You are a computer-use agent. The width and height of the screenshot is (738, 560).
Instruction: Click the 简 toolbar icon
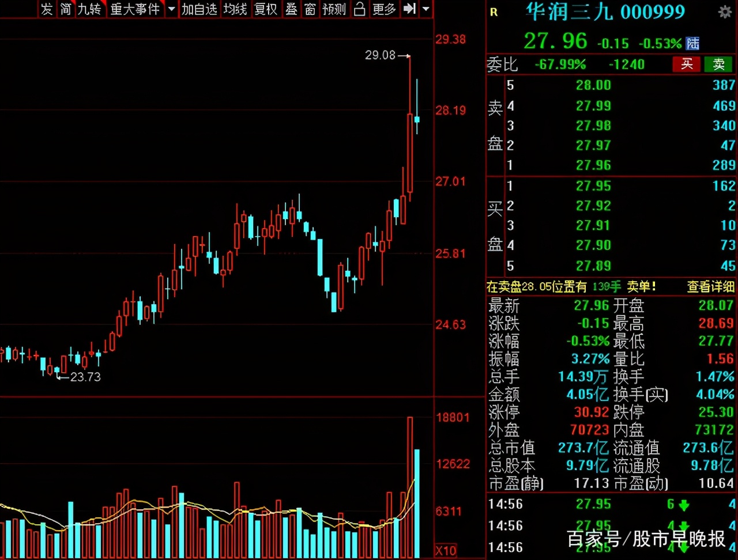(x=65, y=9)
